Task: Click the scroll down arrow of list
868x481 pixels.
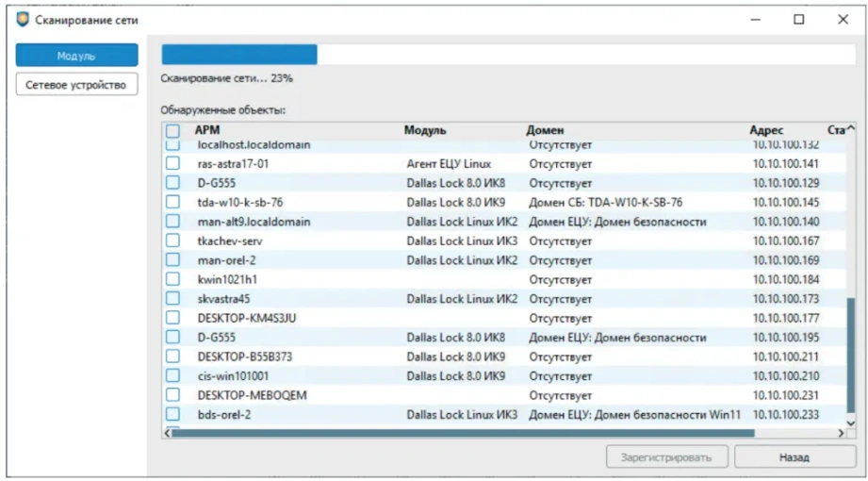Action: pyautogui.click(x=851, y=423)
